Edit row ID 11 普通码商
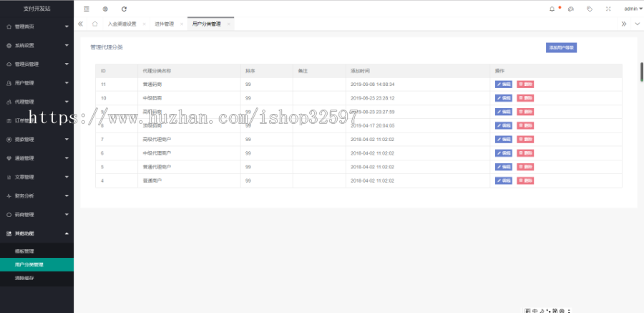 pos(504,85)
